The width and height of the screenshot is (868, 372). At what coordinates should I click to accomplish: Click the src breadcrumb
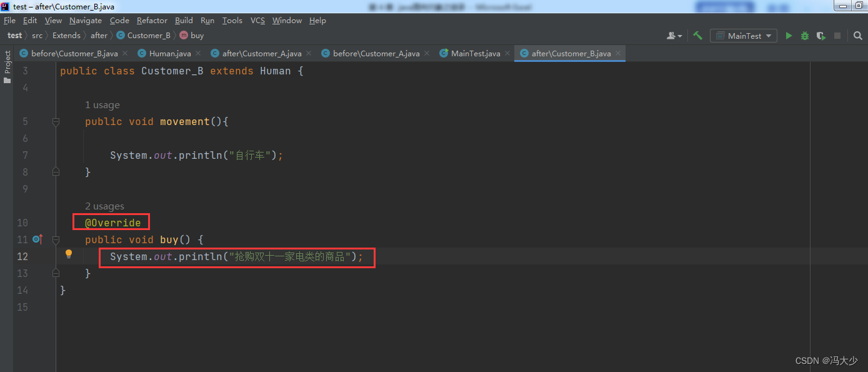point(37,36)
